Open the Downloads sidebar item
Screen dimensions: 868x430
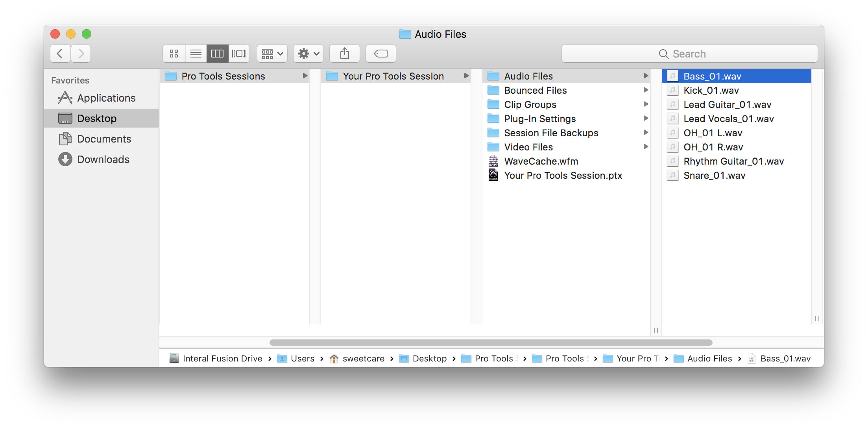103,159
